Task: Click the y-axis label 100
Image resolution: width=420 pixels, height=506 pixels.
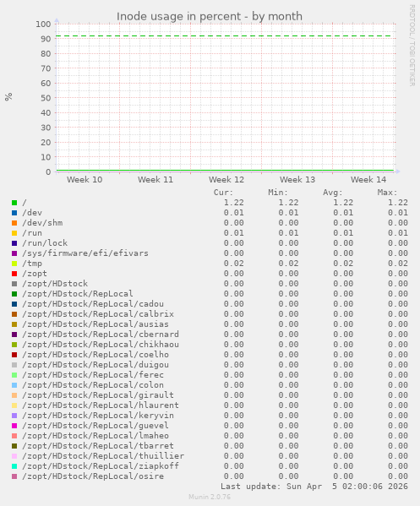Action: [x=43, y=24]
